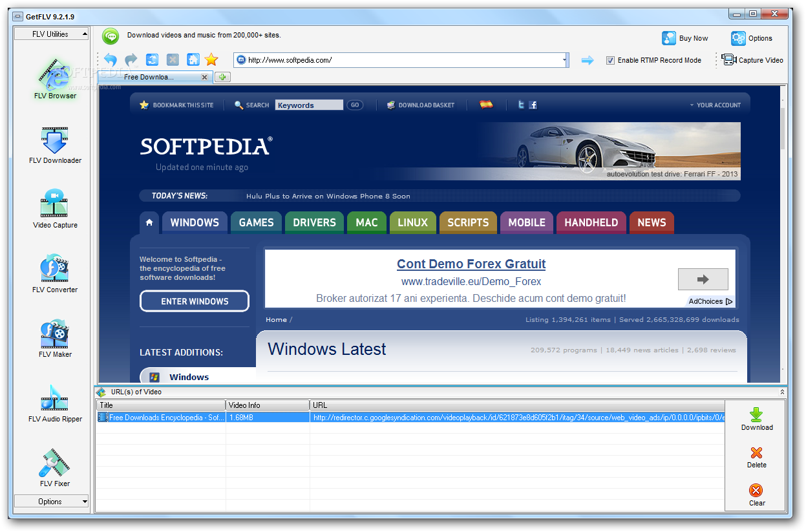Image resolution: width=806 pixels, height=532 pixels.
Task: Click the ad's arrow button
Action: [x=703, y=279]
